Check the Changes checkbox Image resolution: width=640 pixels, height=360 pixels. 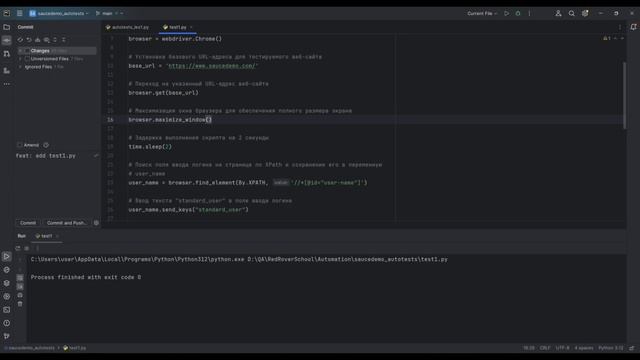click(27, 51)
